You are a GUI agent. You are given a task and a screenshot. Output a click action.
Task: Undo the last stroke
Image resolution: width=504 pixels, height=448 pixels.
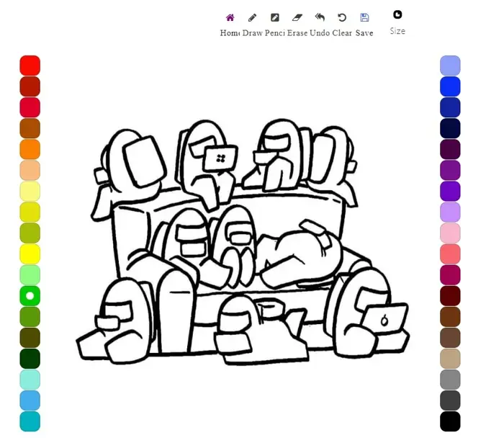[320, 18]
